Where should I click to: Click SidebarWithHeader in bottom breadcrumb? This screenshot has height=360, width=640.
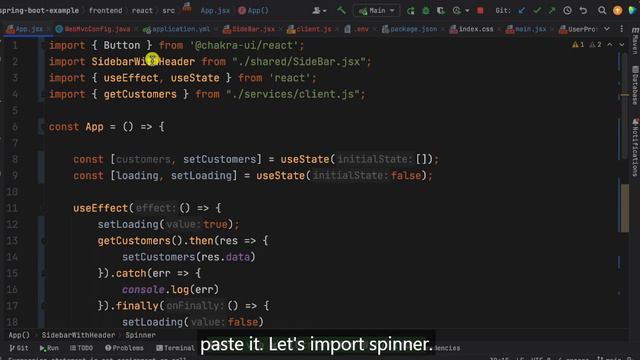[78, 335]
